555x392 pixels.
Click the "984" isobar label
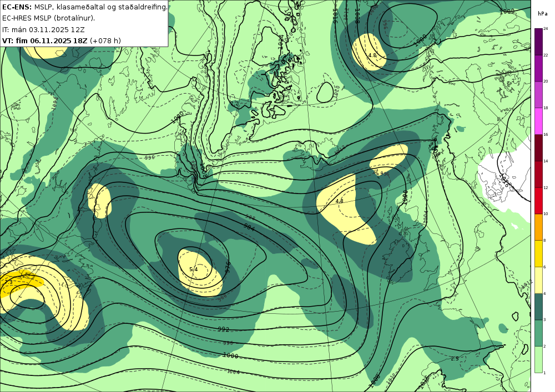click(249, 228)
